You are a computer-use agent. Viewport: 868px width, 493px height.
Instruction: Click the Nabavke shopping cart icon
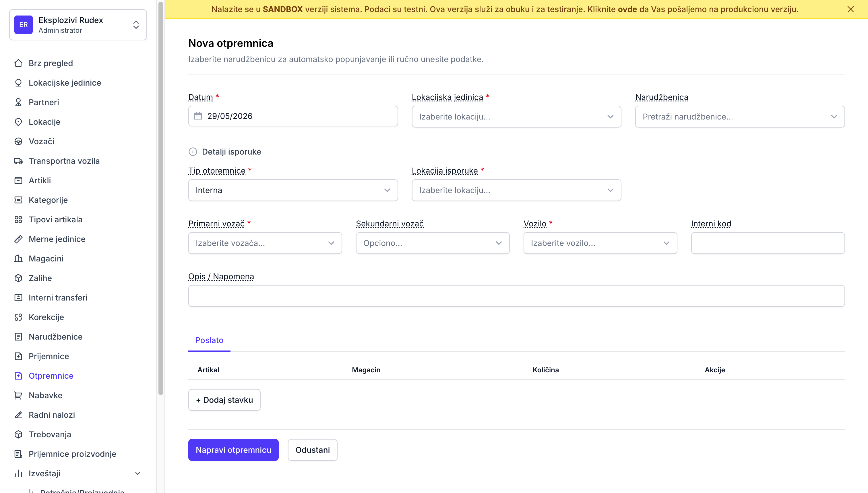pos(18,395)
